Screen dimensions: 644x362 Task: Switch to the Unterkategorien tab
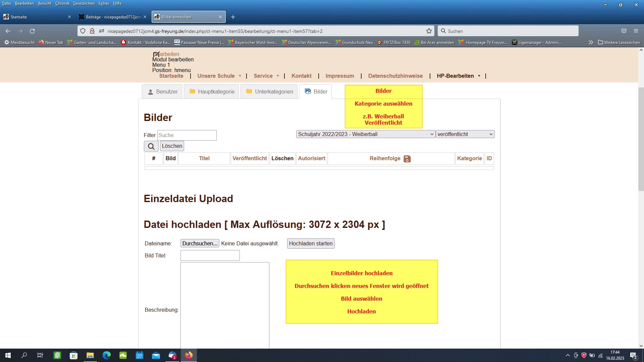click(x=269, y=92)
